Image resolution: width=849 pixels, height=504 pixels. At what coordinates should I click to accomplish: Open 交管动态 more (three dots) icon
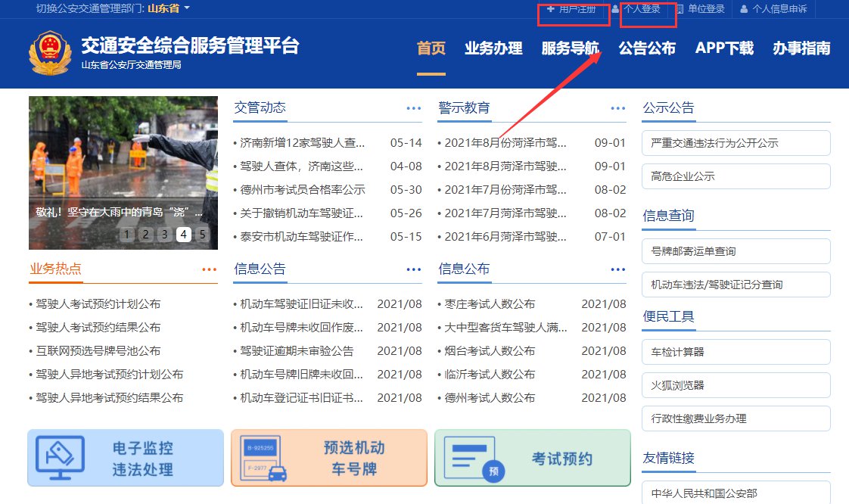(414, 108)
